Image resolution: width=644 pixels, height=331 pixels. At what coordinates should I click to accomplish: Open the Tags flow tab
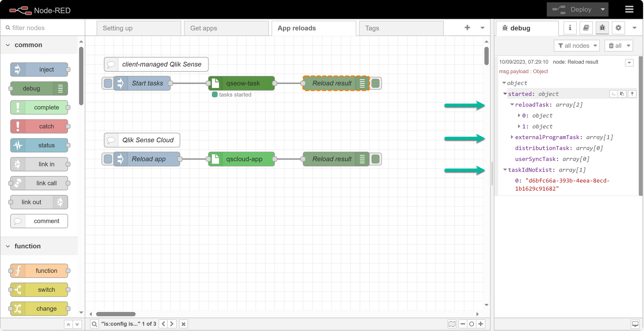pyautogui.click(x=401, y=28)
